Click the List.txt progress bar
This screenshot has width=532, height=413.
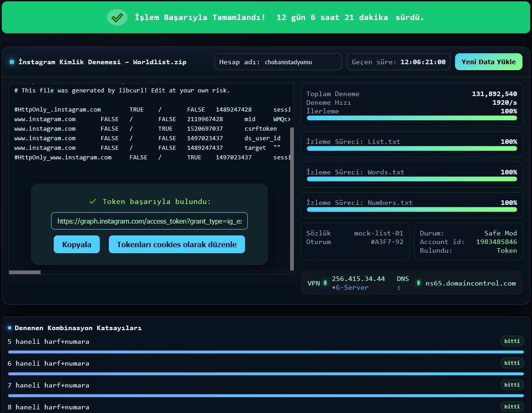click(x=412, y=148)
